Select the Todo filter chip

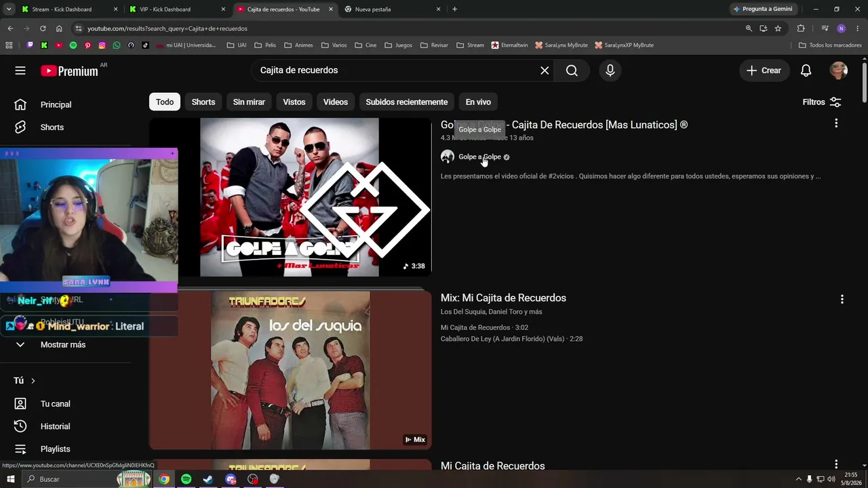[x=165, y=102]
